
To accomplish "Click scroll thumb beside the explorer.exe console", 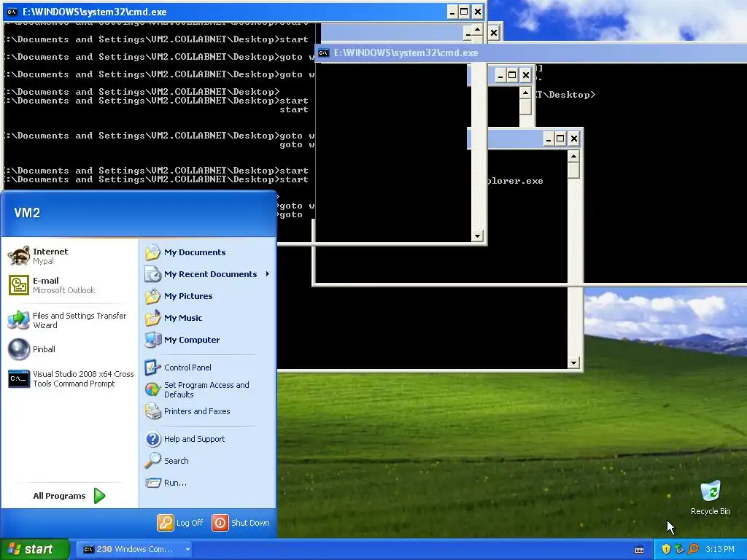I will 573,171.
